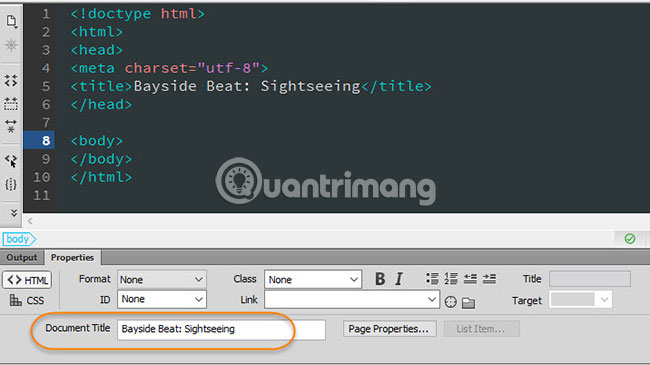Click line number 8 in gutter
Screen dimensions: 650x365
click(46, 141)
